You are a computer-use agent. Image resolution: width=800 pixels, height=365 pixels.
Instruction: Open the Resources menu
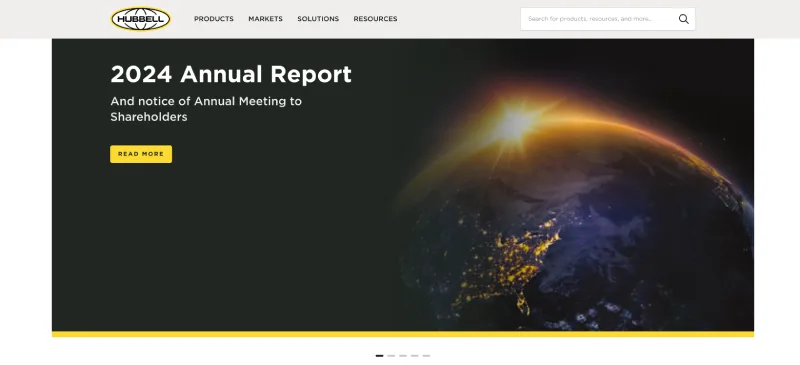pyautogui.click(x=376, y=19)
